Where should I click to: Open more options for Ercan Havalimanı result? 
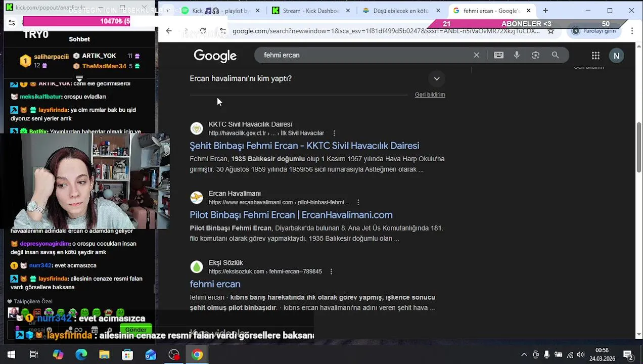coord(358,202)
